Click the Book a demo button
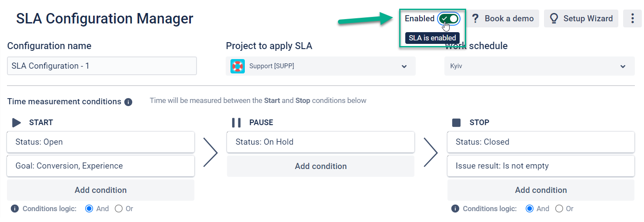The height and width of the screenshot is (222, 644). coord(503,19)
